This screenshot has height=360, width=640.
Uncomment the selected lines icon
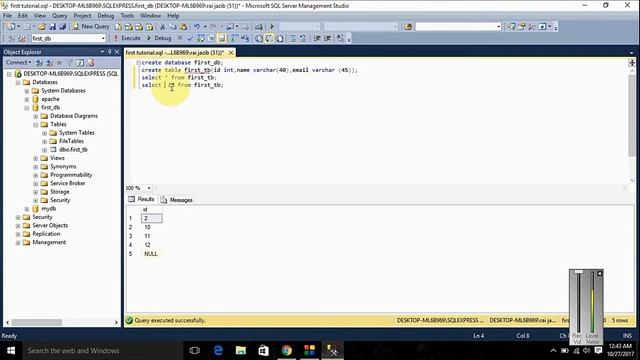pyautogui.click(x=303, y=38)
